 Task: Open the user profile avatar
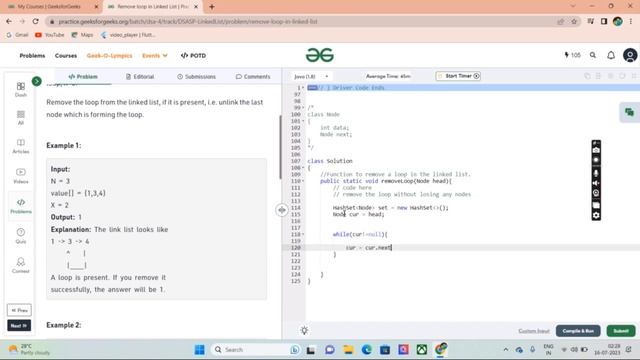630,55
